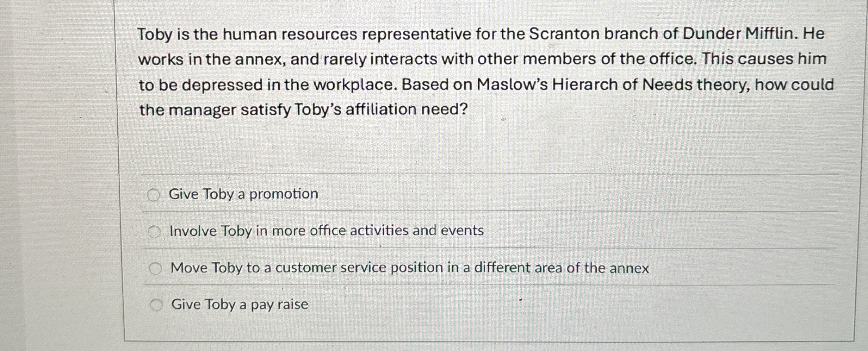Click the text Involve Toby in more office activities
The width and height of the screenshot is (868, 351).
click(x=326, y=231)
